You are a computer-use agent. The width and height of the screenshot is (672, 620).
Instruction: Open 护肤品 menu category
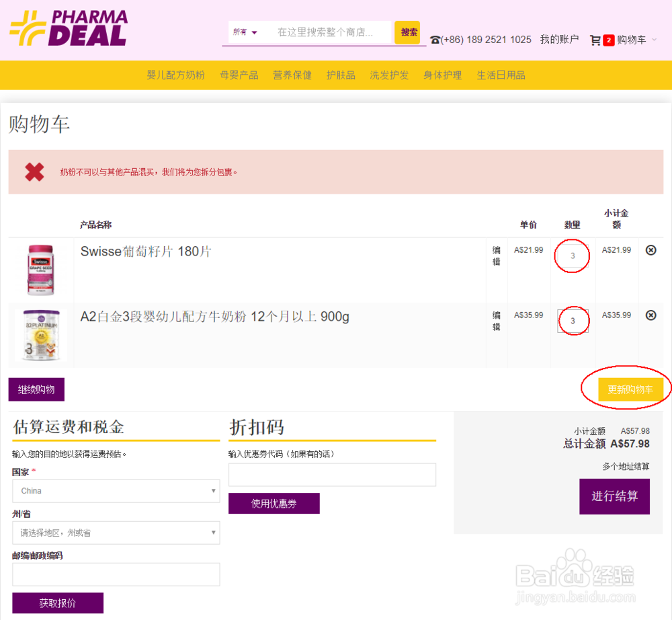341,75
